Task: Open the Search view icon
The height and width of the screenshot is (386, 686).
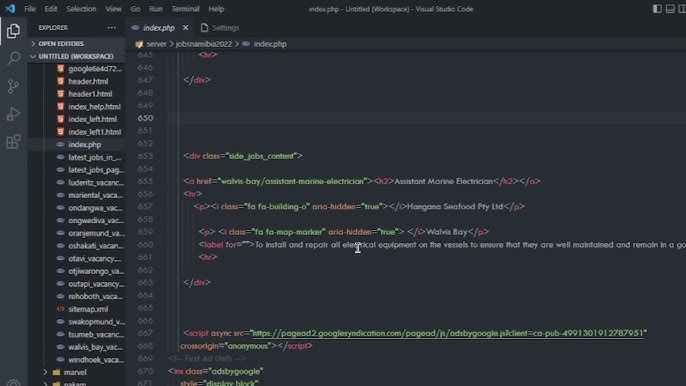Action: pos(13,58)
